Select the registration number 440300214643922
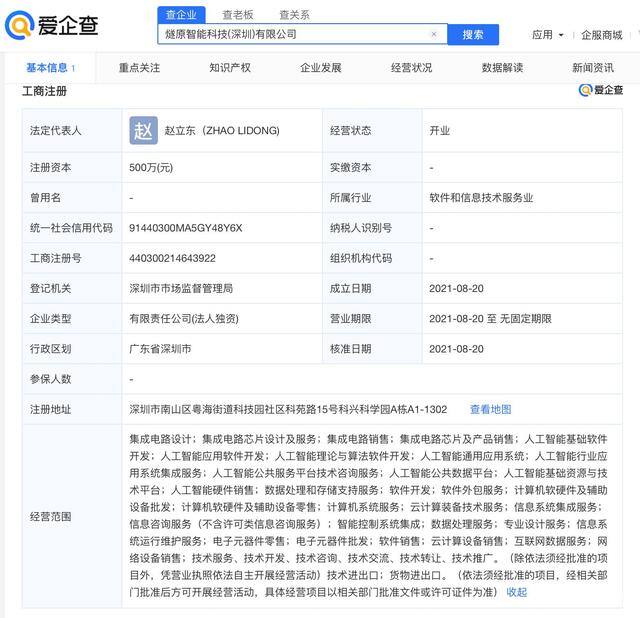Viewport: 640px width, 618px height. [x=172, y=258]
